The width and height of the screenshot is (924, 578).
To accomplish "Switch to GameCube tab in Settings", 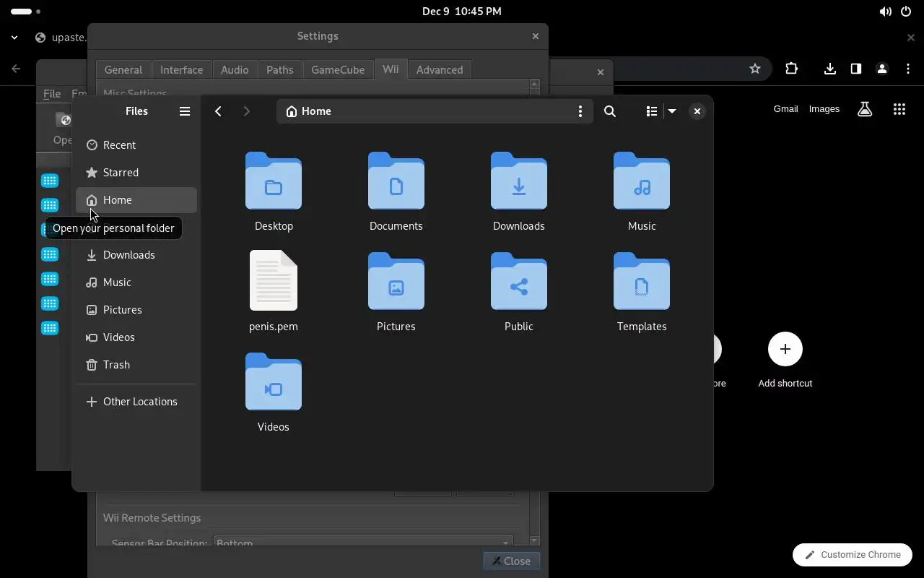I will [x=338, y=70].
